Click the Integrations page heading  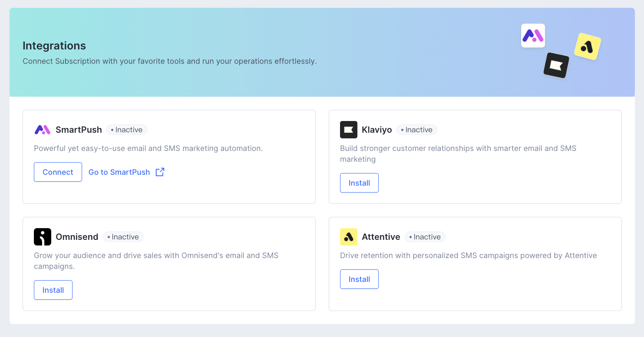54,46
